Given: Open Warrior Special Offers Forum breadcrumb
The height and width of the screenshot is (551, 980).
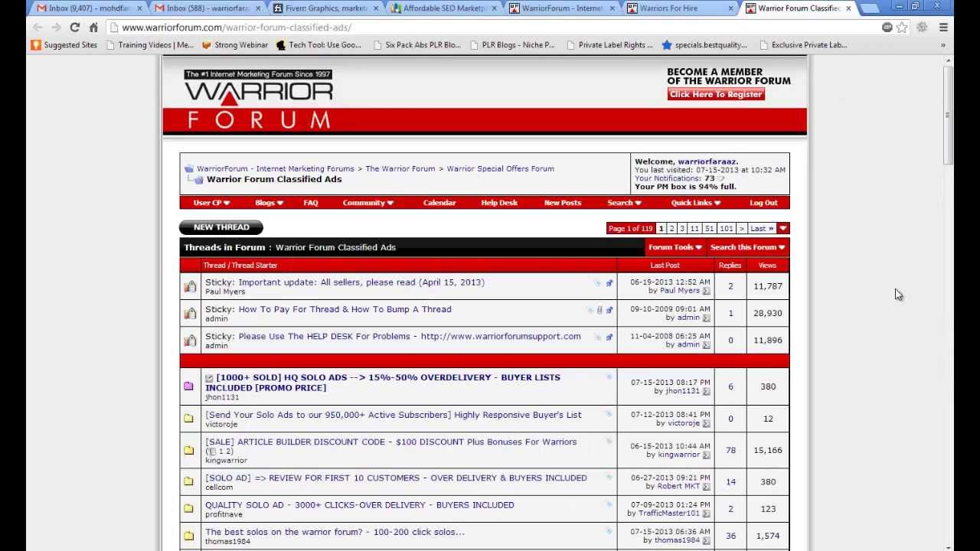Looking at the screenshot, I should click(500, 168).
